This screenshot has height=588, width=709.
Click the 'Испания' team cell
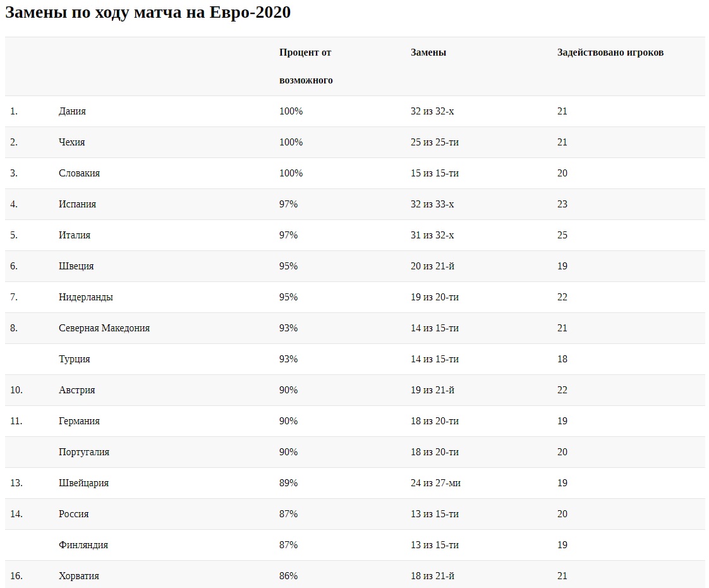(77, 204)
